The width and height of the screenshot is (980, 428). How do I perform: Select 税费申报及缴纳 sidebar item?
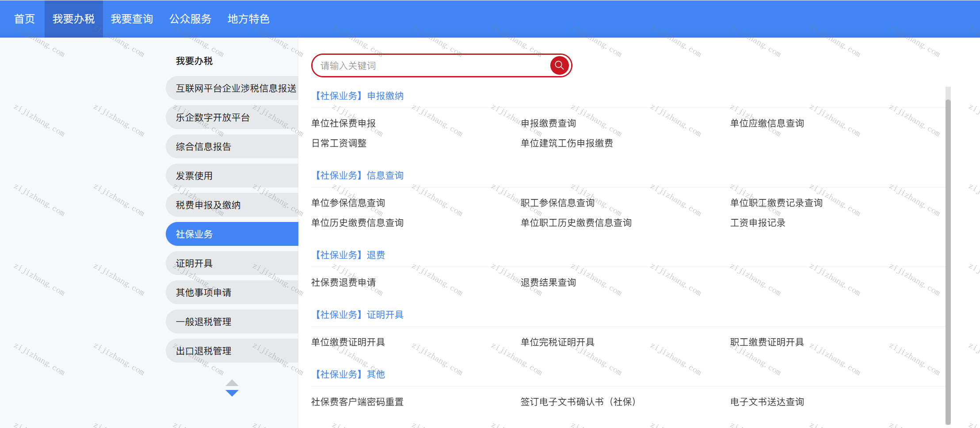pos(232,205)
